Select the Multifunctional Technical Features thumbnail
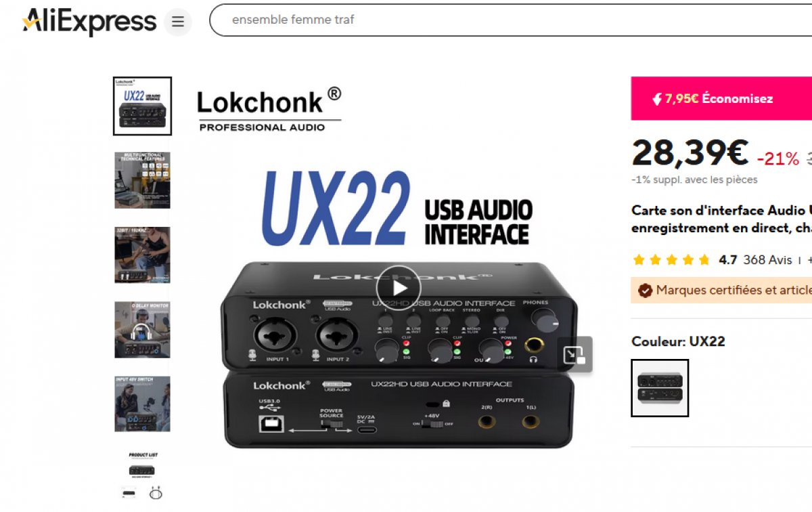Viewport: 812px width, 512px height. [x=142, y=180]
